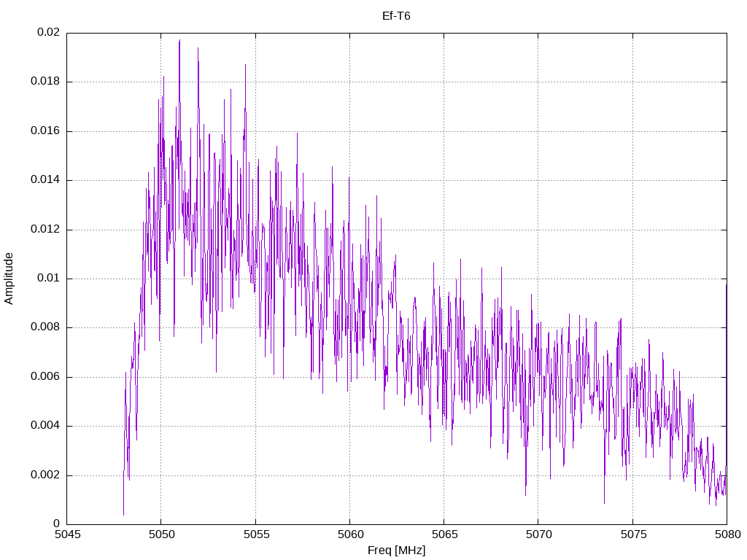Select the Amplitude y-axis label
The image size is (747, 560).
point(9,279)
